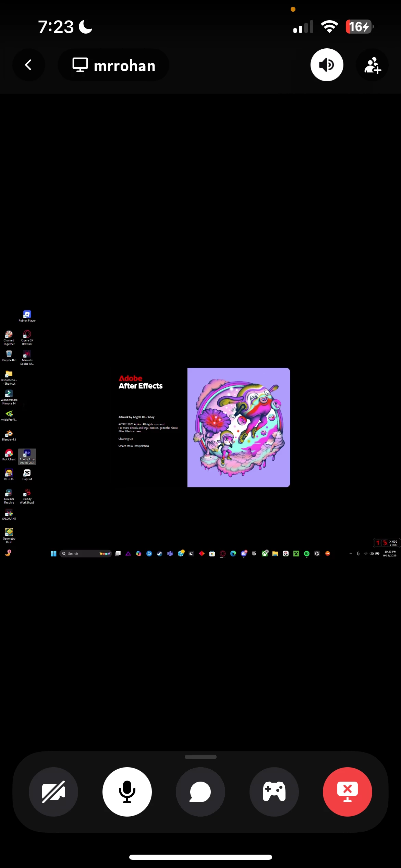The image size is (401, 868).
Task: Open Discord from the taskbar
Action: (244, 554)
